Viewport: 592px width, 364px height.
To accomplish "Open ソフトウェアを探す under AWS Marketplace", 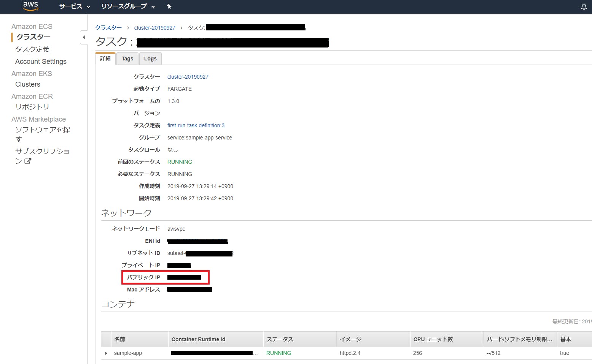I will (x=43, y=135).
